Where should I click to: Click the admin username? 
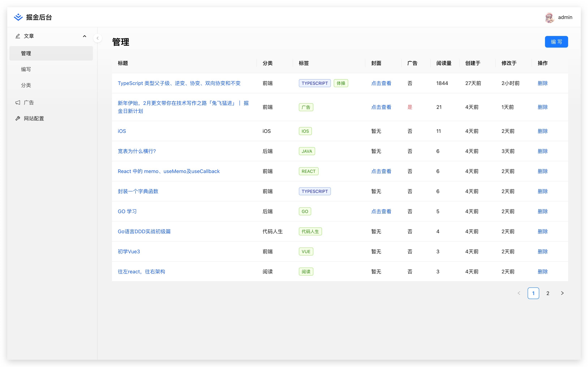[565, 17]
